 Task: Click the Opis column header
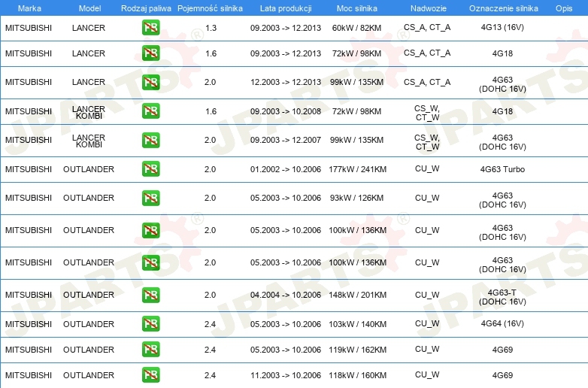pos(564,8)
